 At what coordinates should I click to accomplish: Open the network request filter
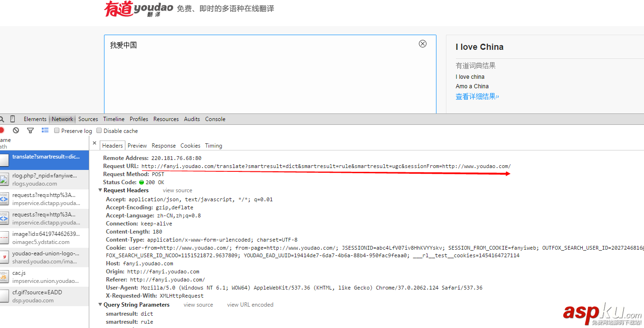pos(30,130)
